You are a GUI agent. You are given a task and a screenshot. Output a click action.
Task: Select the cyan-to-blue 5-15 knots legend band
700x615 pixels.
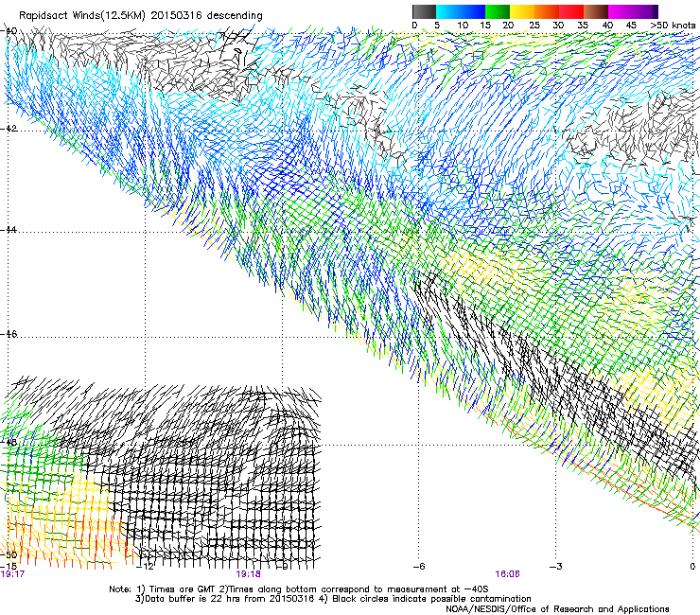[461, 11]
